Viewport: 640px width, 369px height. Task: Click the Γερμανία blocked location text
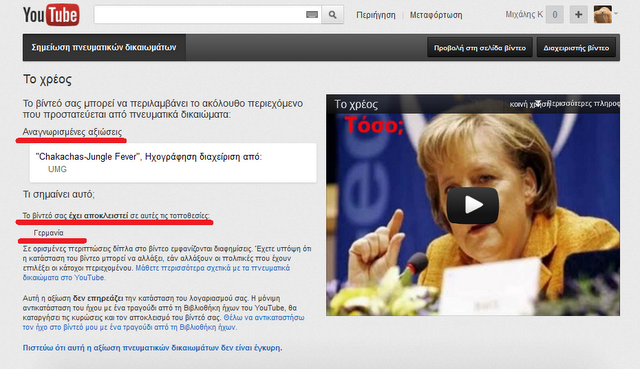(49, 233)
